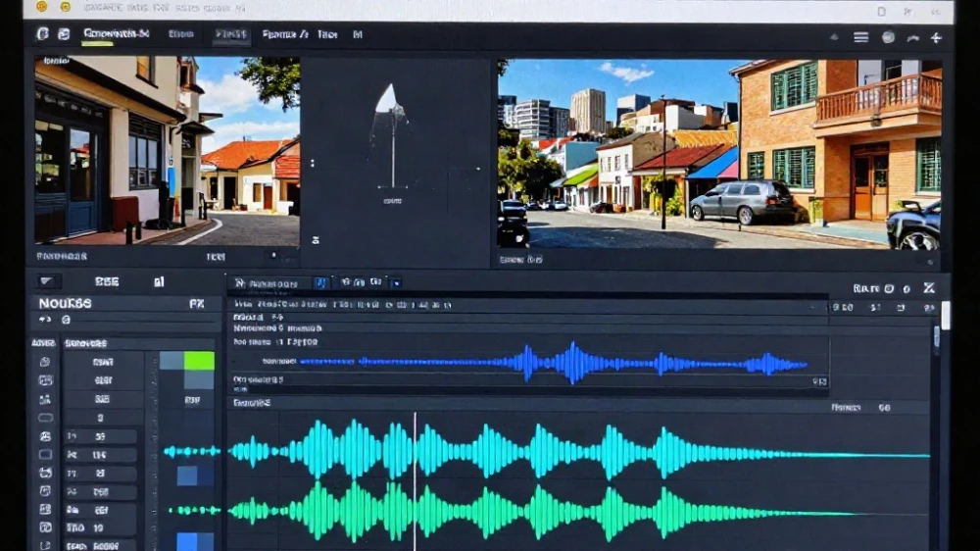Click the Z-shaped icon at the timeline's top right
This screenshot has height=551, width=980.
click(929, 287)
